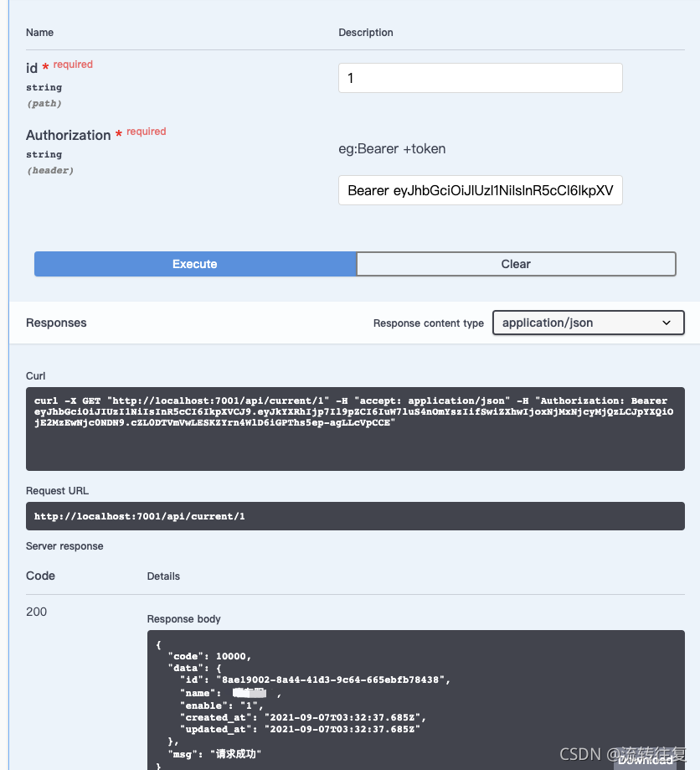Click the "msg" line in response body
This screenshot has height=770, width=700.
pos(214,754)
